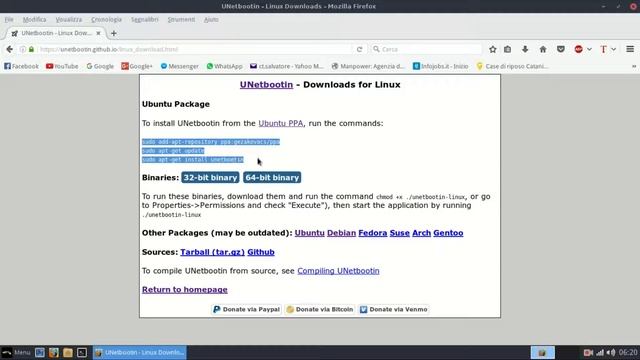640x360 pixels.
Task: Open the Suse package link
Action: coord(400,233)
